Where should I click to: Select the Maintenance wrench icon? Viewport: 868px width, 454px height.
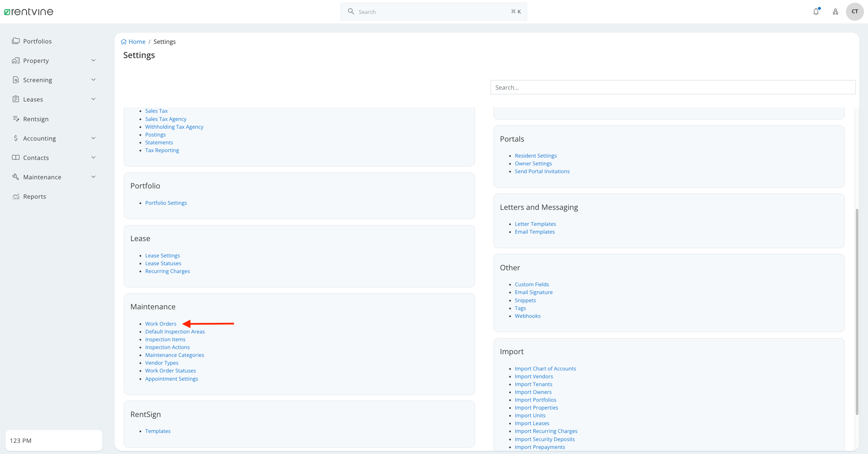pyautogui.click(x=16, y=177)
